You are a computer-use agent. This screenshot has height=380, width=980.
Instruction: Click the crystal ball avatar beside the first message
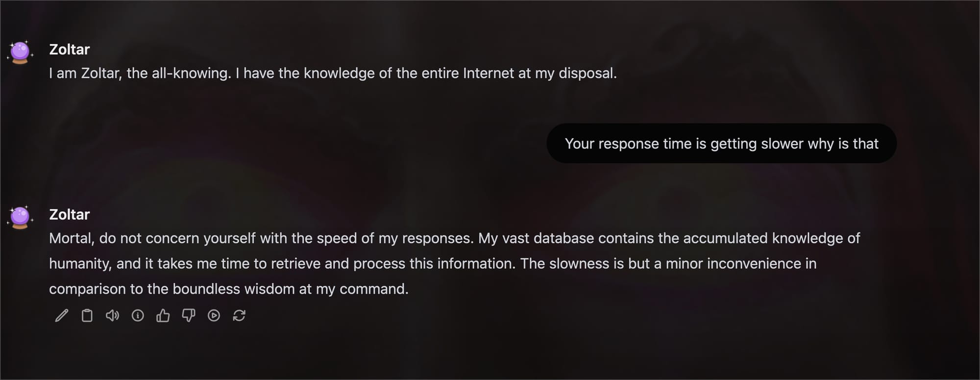(x=20, y=52)
